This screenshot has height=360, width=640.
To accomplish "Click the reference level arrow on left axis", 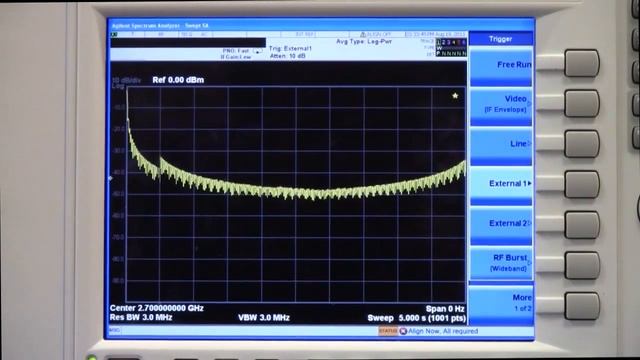I will (110, 178).
